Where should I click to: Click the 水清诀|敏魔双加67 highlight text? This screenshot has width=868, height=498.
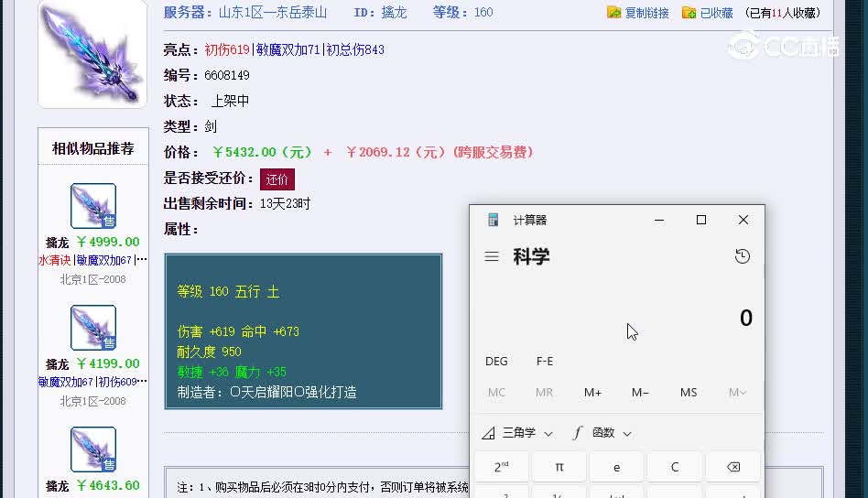pos(92,260)
